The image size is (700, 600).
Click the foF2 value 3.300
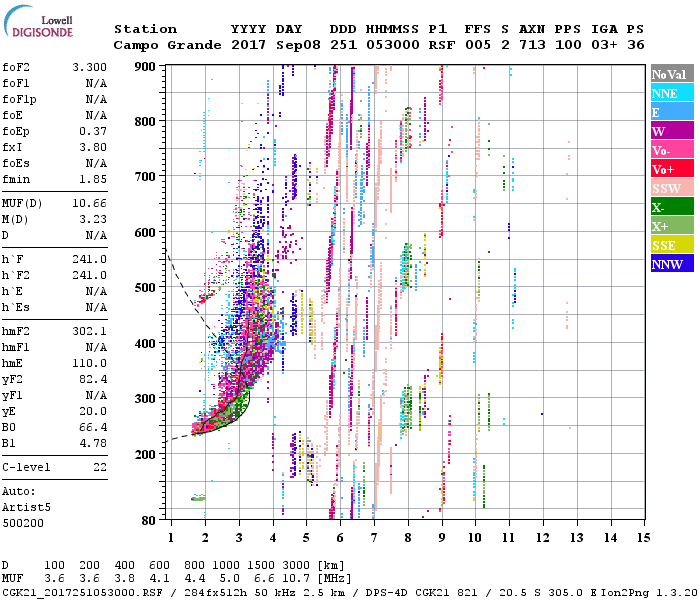89,67
